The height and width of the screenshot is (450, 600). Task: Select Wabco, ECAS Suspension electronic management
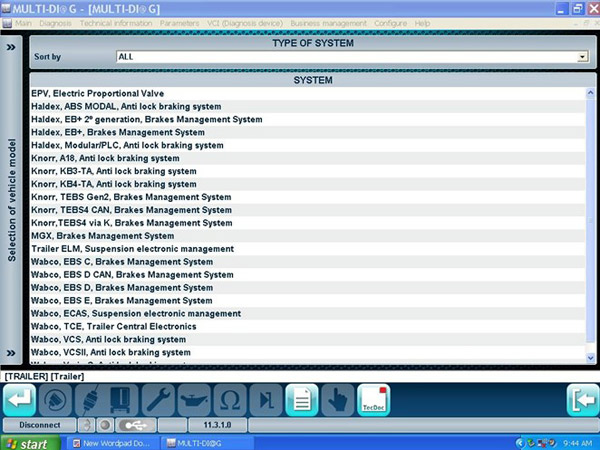[128, 313]
